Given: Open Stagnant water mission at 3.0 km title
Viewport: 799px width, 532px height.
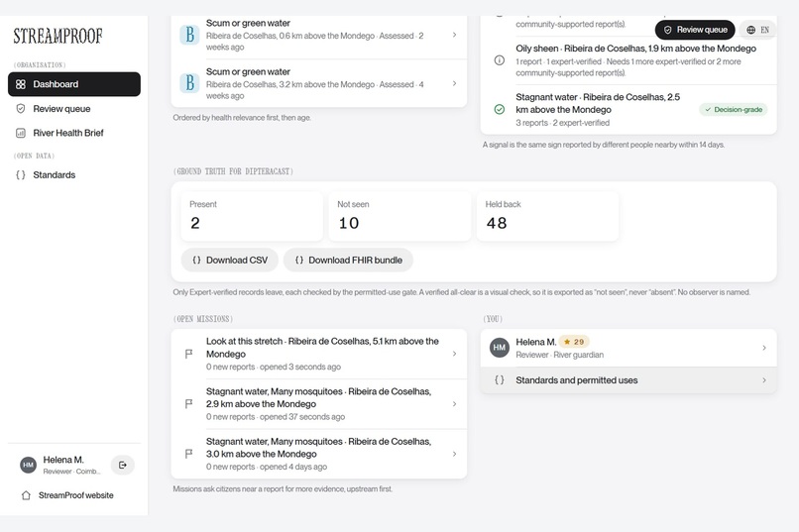Looking at the screenshot, I should pos(318,448).
